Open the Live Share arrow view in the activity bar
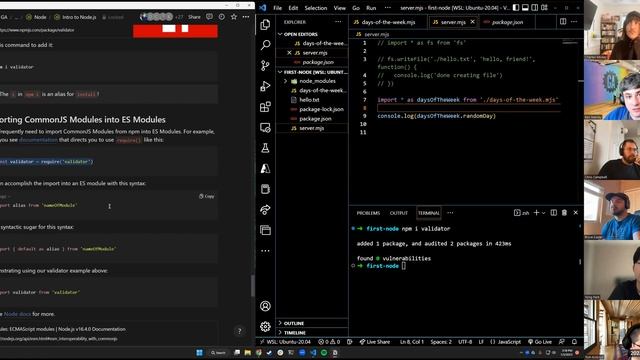 (x=265, y=210)
